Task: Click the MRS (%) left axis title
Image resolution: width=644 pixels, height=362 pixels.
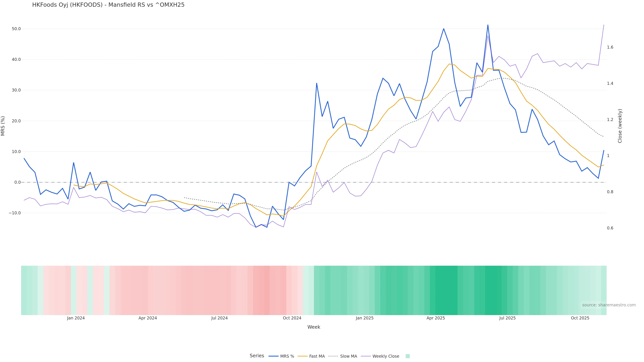Action: [x=3, y=126]
